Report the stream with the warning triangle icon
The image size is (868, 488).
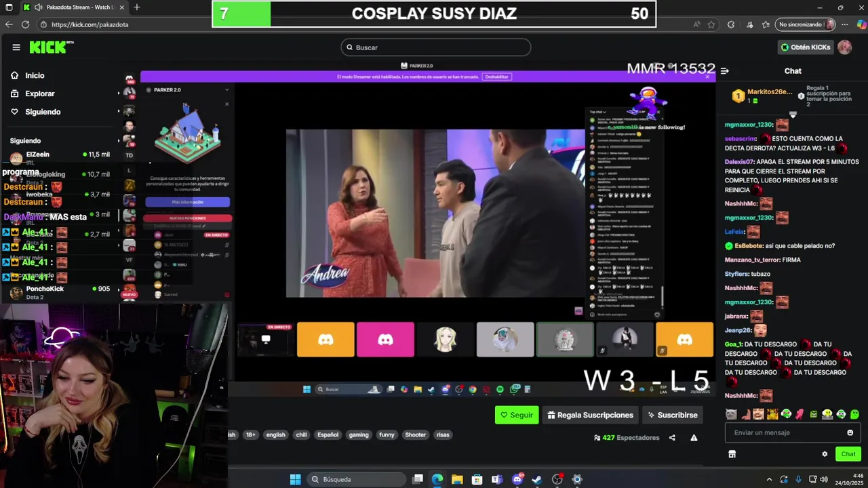pyautogui.click(x=694, y=438)
